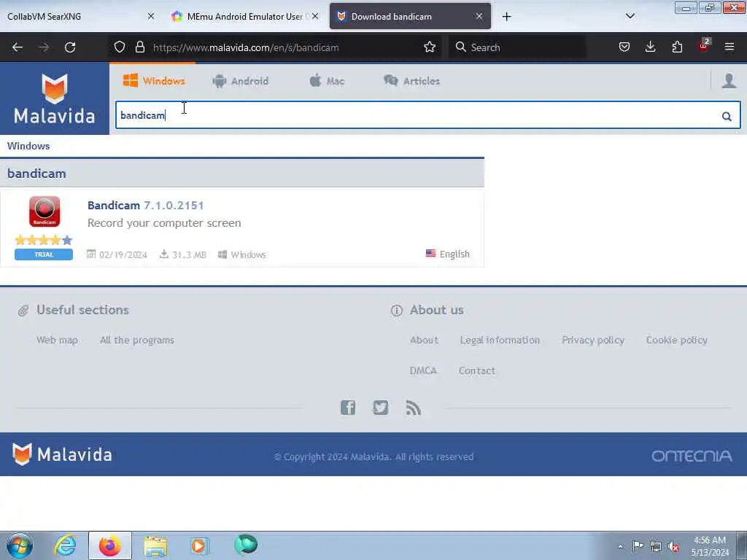Click the TRIAL license badge
The width and height of the screenshot is (747, 560).
coord(44,254)
